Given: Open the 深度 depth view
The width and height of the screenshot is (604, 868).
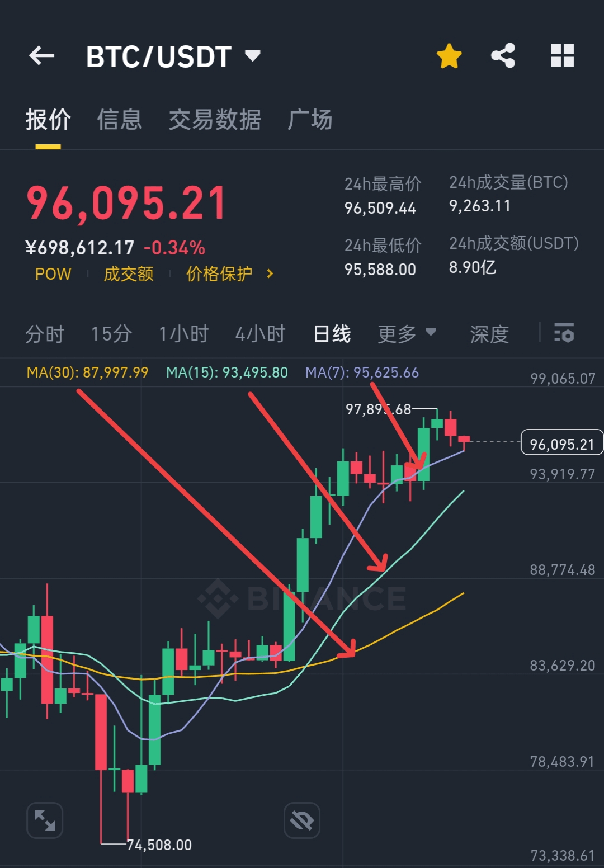Looking at the screenshot, I should [489, 334].
